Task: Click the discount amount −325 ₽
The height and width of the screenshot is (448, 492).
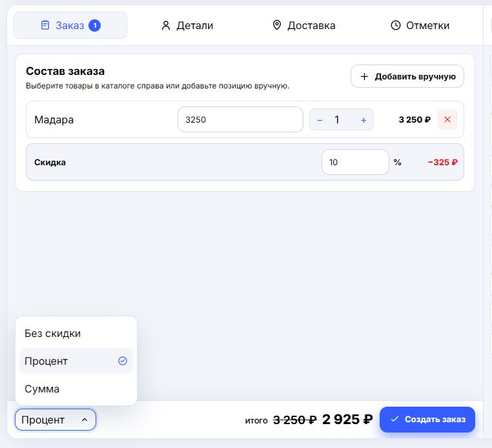Action: click(x=443, y=162)
